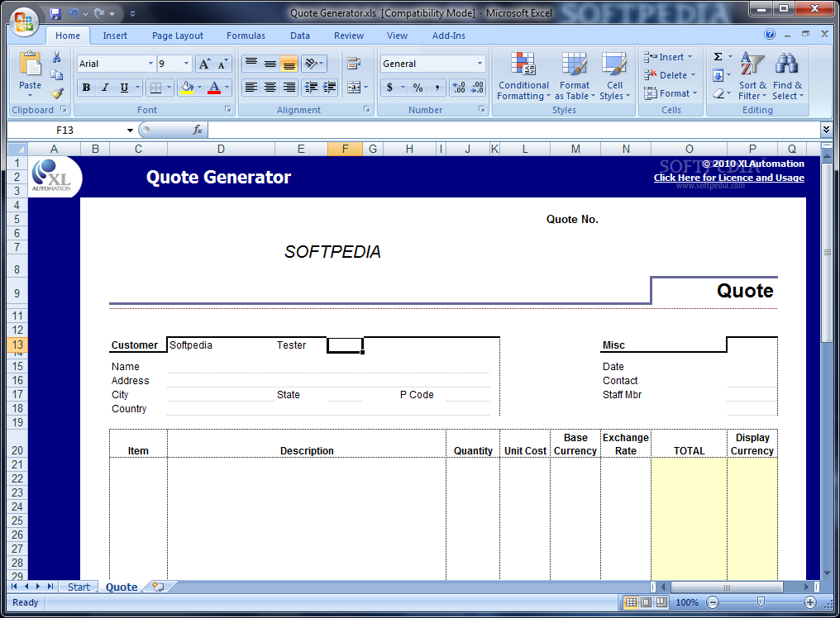840x618 pixels.
Task: Switch to the Data tab
Action: [300, 36]
